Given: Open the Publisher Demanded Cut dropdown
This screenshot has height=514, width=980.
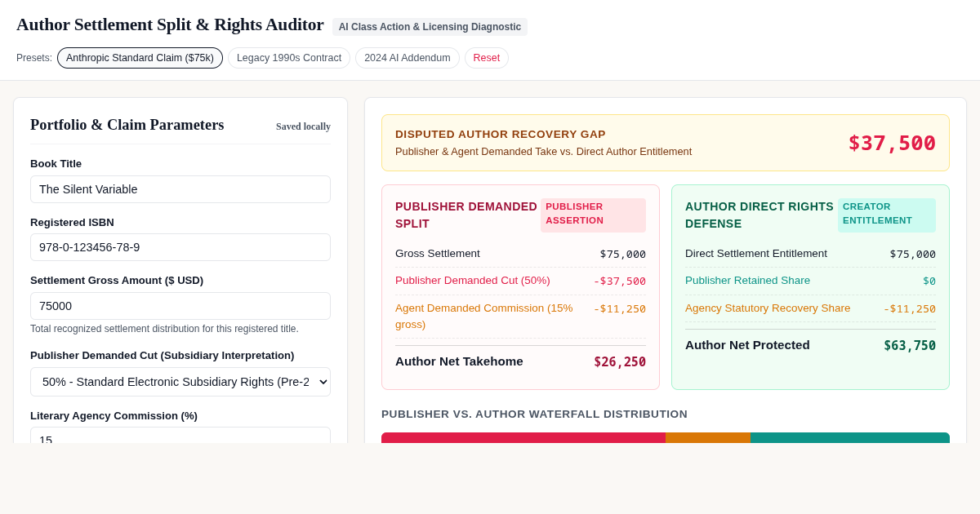Looking at the screenshot, I should (x=180, y=382).
